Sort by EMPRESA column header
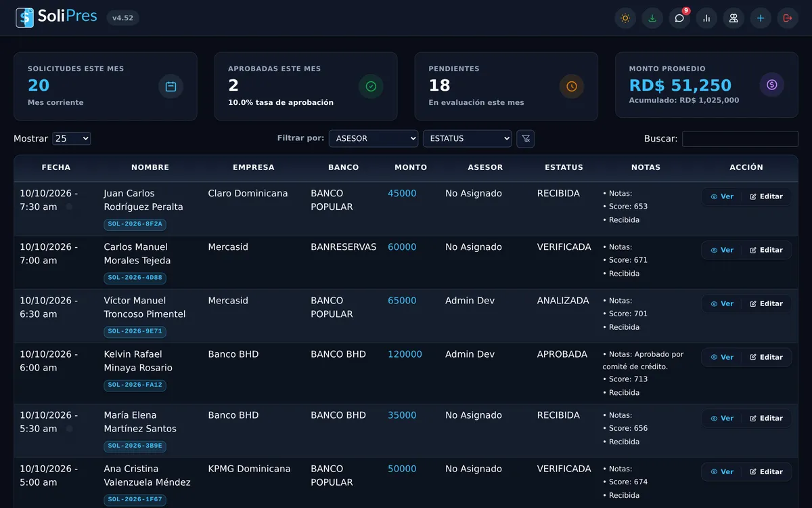Screen dimensions: 812x508 pos(254,167)
